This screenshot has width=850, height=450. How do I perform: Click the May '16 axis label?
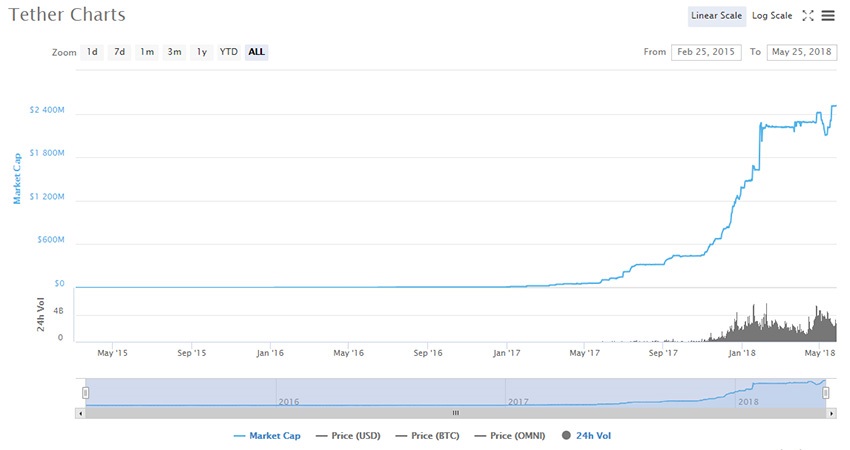coord(349,353)
